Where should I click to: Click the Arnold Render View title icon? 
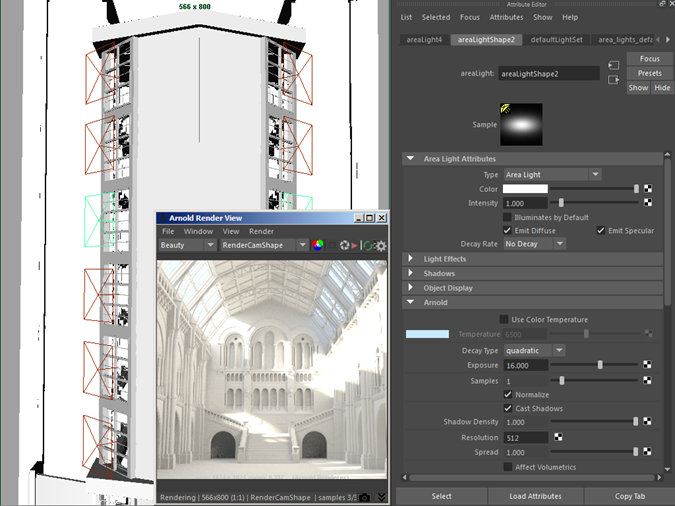tap(163, 218)
